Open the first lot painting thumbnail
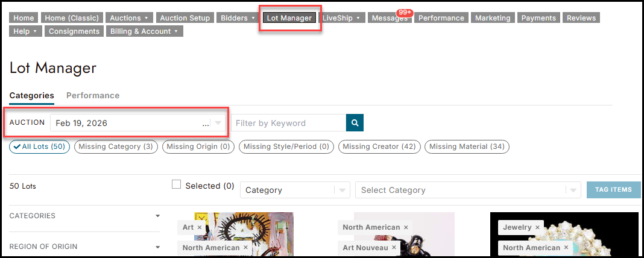 pyautogui.click(x=244, y=234)
